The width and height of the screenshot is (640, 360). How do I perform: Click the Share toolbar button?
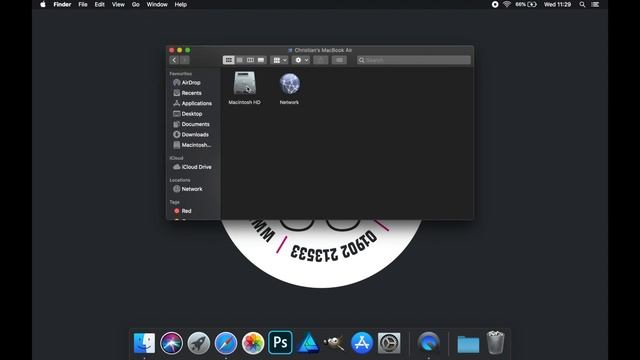321,60
